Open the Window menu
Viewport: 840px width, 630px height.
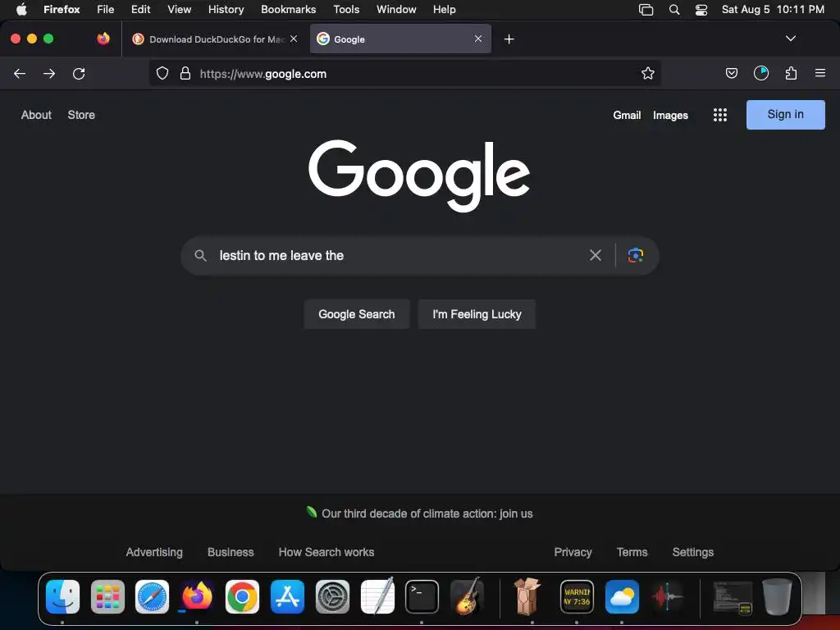396,9
